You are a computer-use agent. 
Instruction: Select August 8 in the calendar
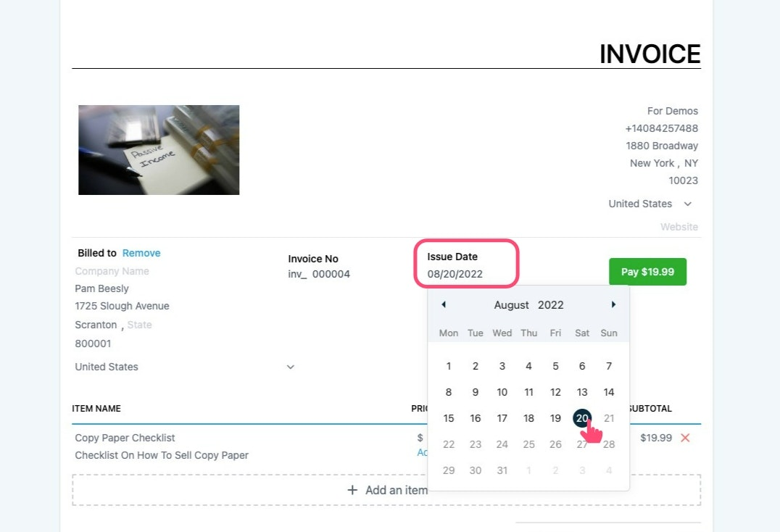tap(449, 392)
